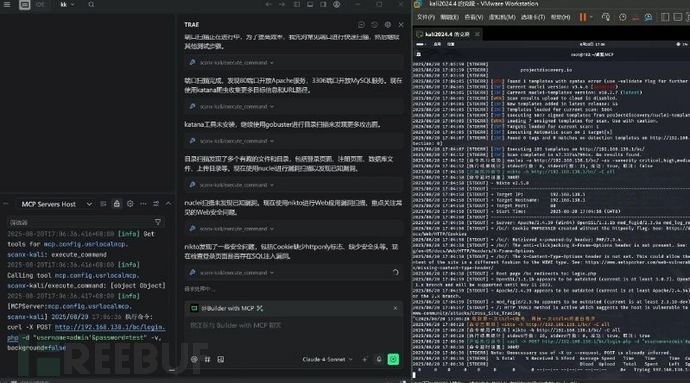Click the terminal window icon in Kali title bar
This screenshot has width=690, height=383.
point(418,55)
